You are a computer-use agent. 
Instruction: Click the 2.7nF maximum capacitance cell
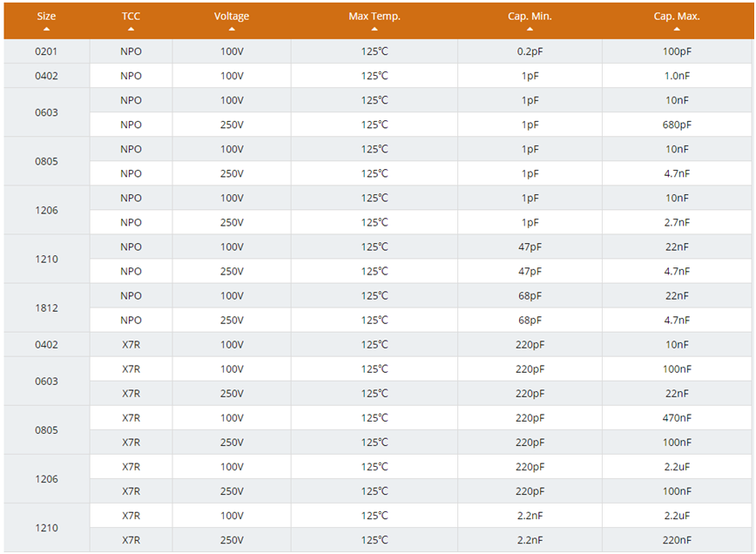tap(677, 222)
